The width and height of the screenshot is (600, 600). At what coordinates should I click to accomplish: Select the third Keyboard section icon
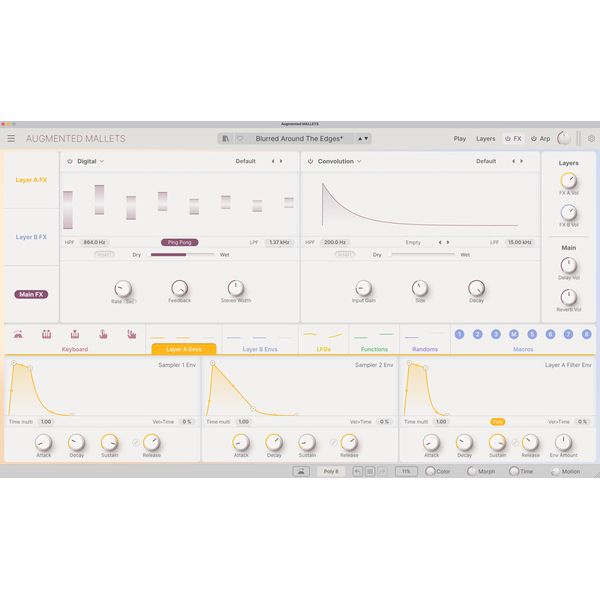coord(75,334)
